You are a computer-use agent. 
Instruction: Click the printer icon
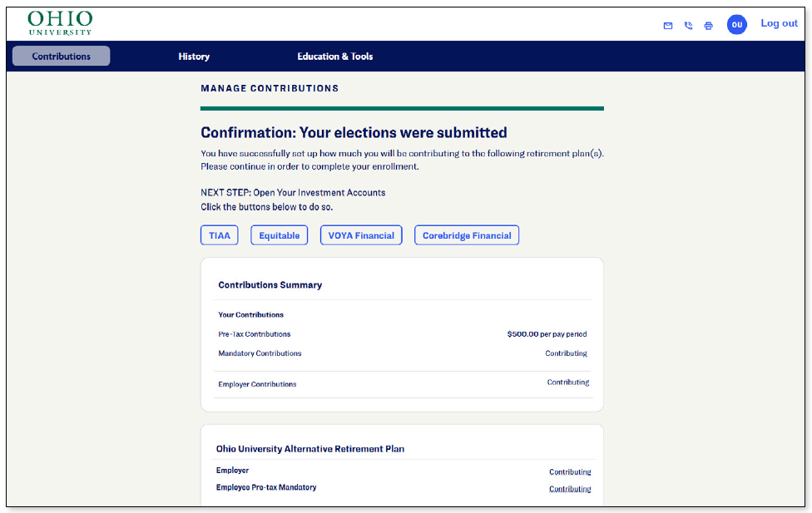[709, 26]
